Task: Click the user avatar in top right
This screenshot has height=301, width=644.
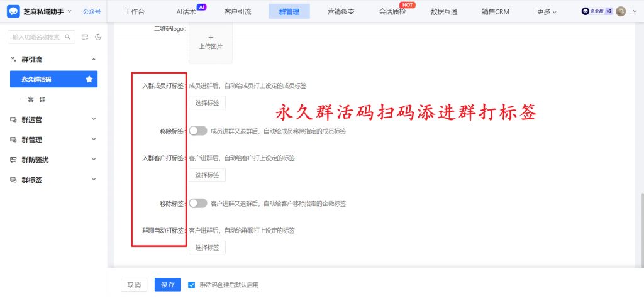Action: (621, 11)
